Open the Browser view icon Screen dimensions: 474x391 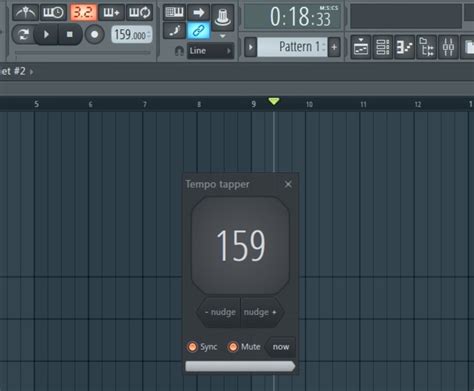(x=426, y=47)
